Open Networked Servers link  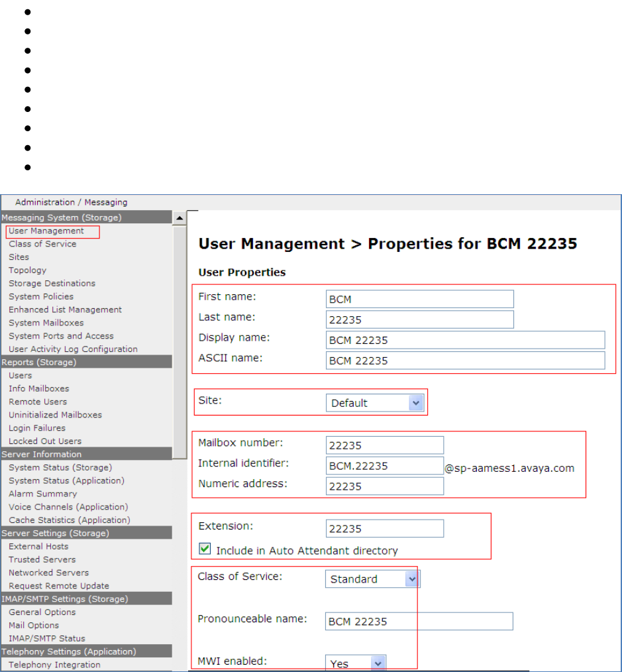pyautogui.click(x=49, y=573)
